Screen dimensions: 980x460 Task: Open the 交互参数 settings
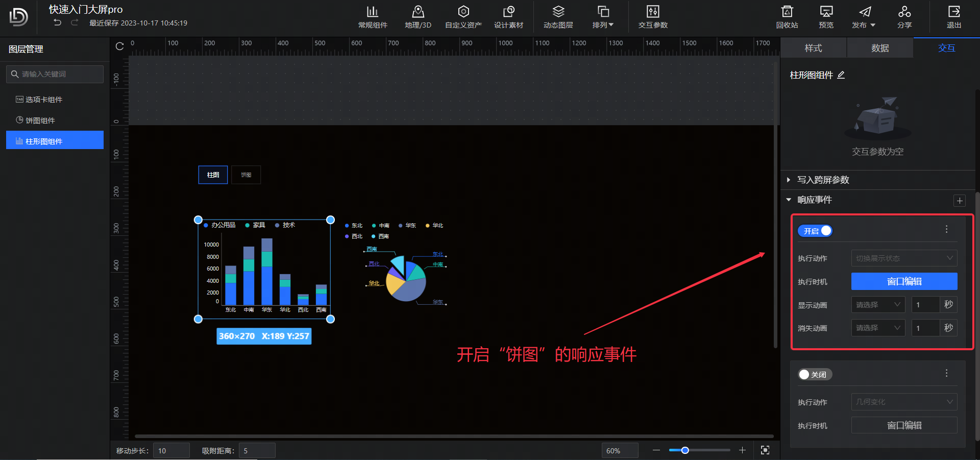[x=653, y=17]
